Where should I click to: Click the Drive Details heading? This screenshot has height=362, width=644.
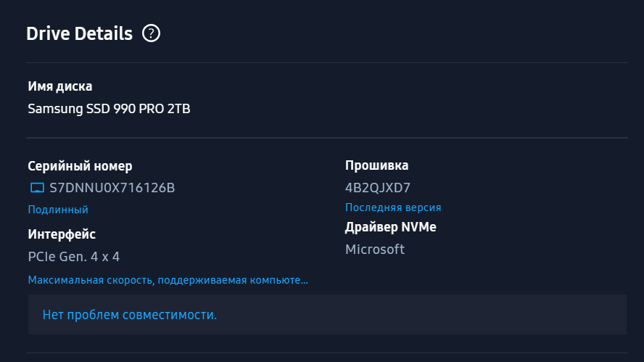79,33
